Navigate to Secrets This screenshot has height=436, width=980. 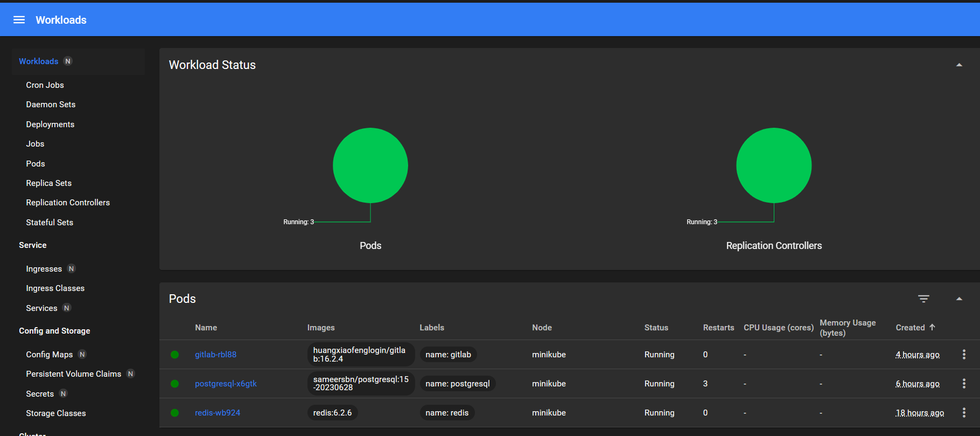[x=40, y=394]
